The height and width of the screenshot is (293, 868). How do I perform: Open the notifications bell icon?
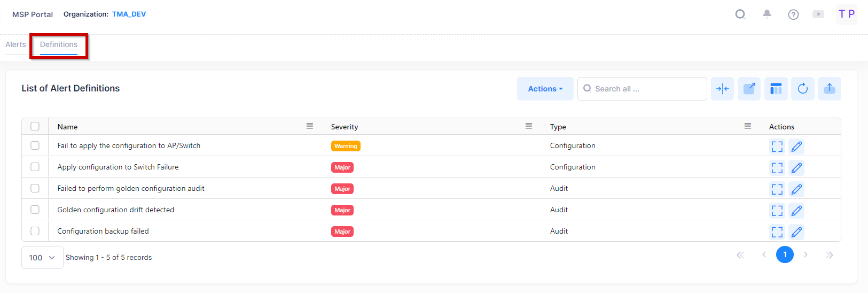[767, 14]
